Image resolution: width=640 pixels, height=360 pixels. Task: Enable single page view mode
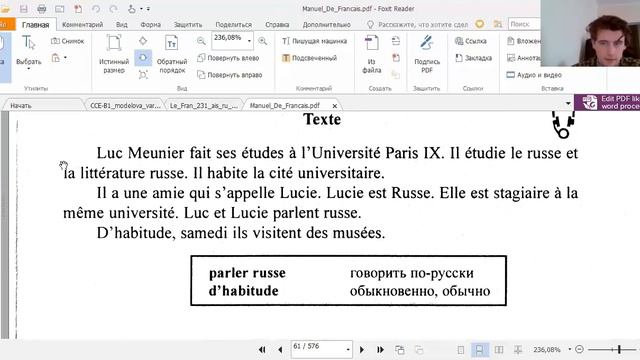click(x=461, y=350)
